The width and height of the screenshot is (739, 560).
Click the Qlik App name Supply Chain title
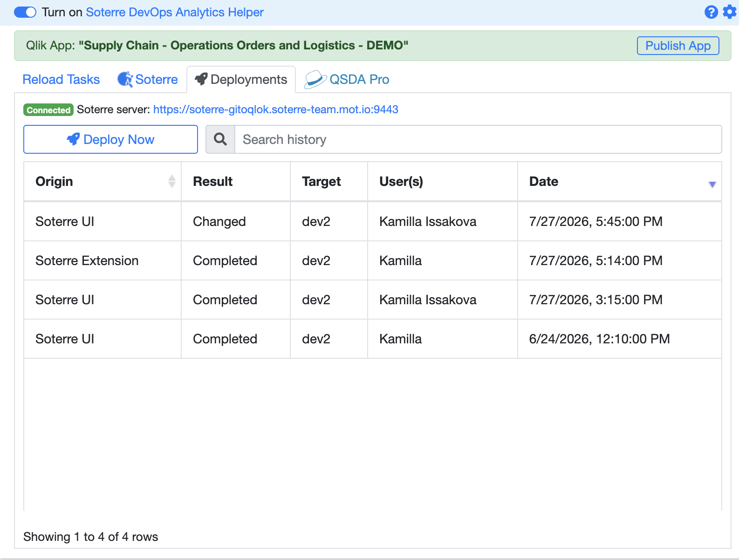point(243,46)
